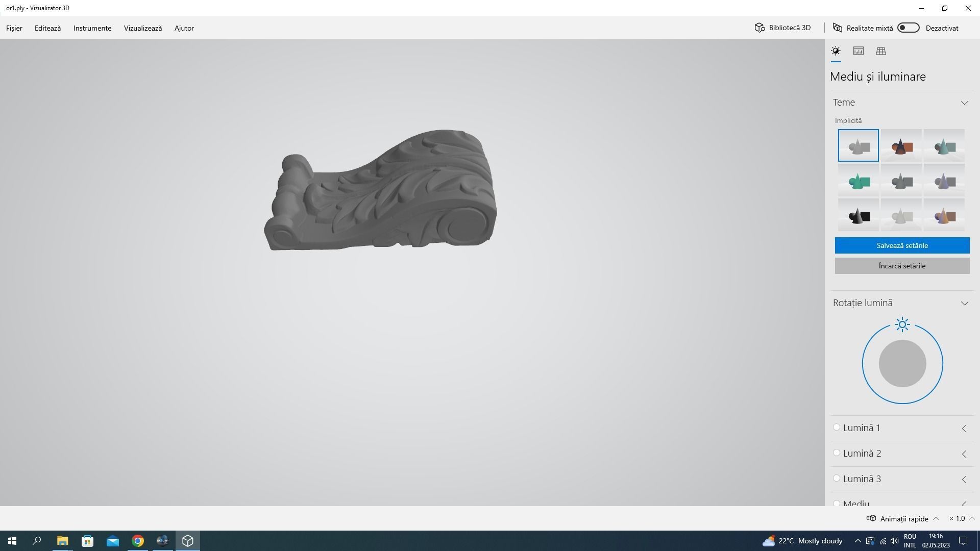Toggle the Realitate mixtă switch
This screenshot has height=551, width=980.
[909, 28]
